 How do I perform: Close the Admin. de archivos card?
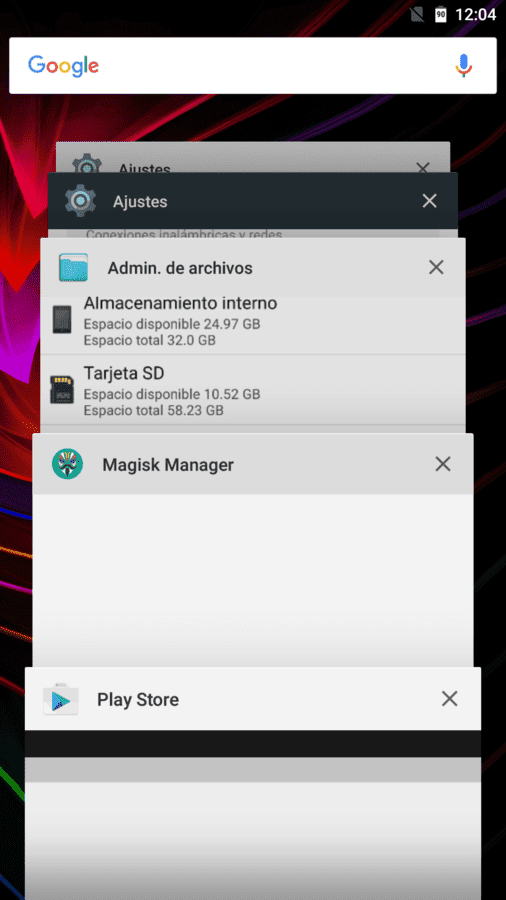[437, 267]
